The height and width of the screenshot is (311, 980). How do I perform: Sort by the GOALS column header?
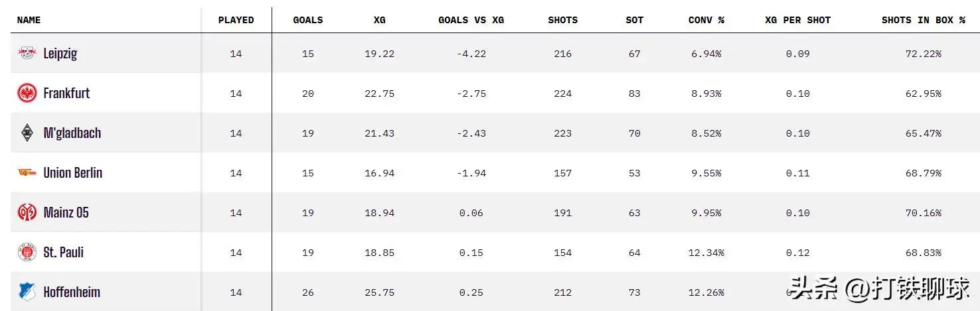[x=308, y=20]
